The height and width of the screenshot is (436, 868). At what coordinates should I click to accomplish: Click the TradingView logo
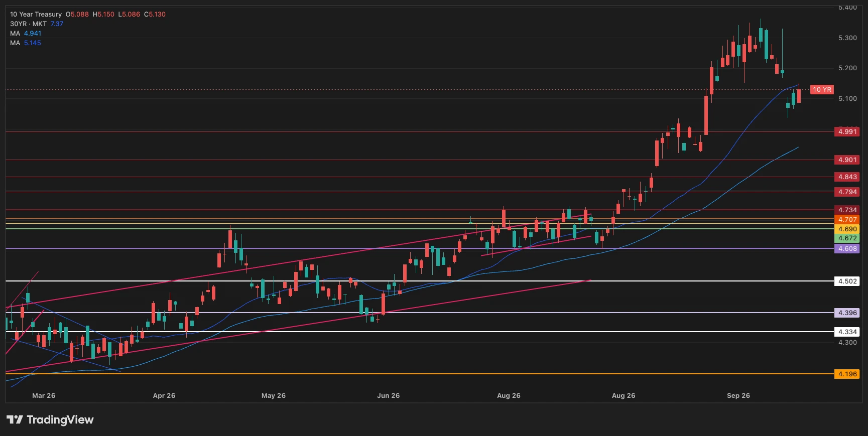point(50,419)
